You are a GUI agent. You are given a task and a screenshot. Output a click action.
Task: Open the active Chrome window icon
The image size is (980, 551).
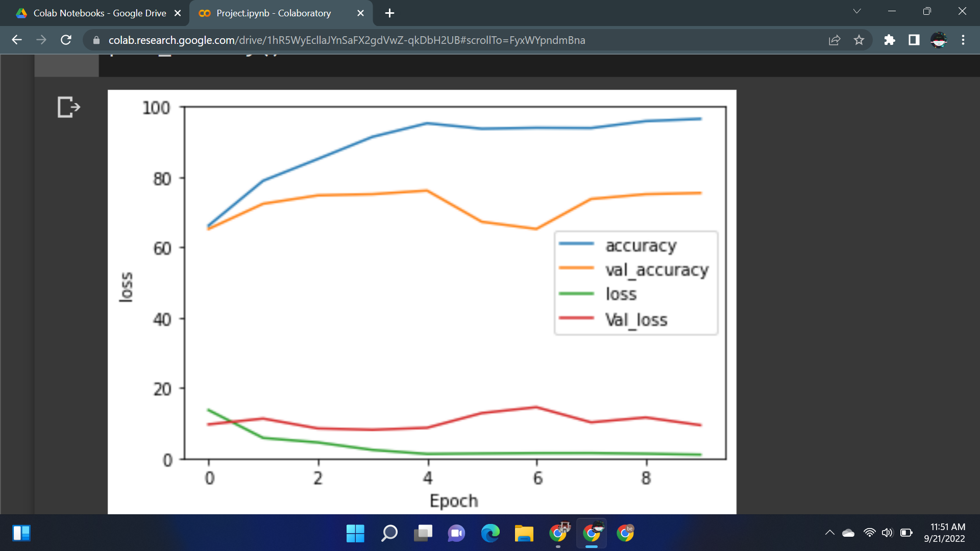click(x=592, y=533)
